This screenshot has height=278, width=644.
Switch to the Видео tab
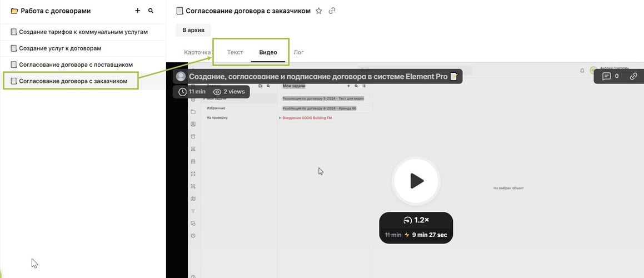[x=268, y=52]
